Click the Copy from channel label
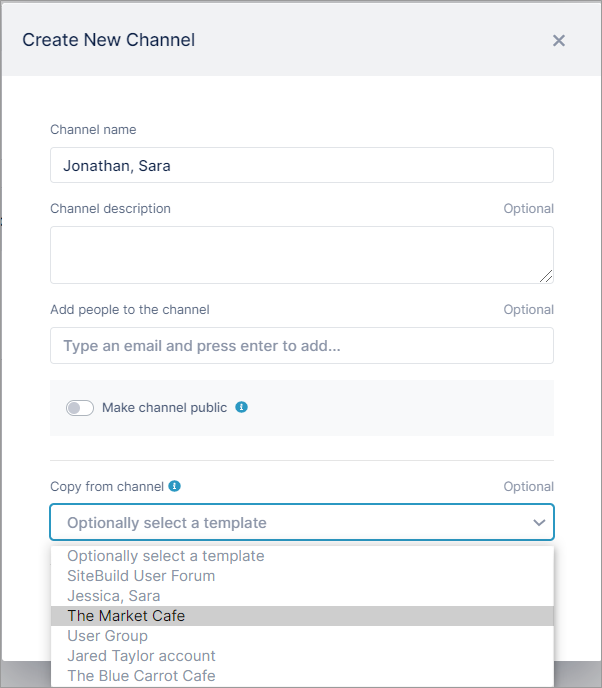602x688 pixels. 107,487
